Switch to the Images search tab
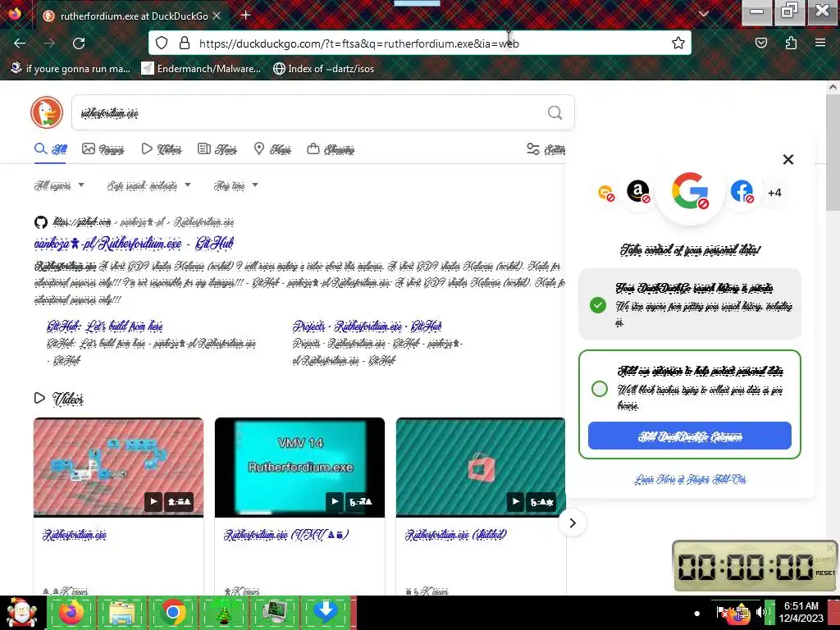Viewport: 840px width, 630px height. coord(103,149)
